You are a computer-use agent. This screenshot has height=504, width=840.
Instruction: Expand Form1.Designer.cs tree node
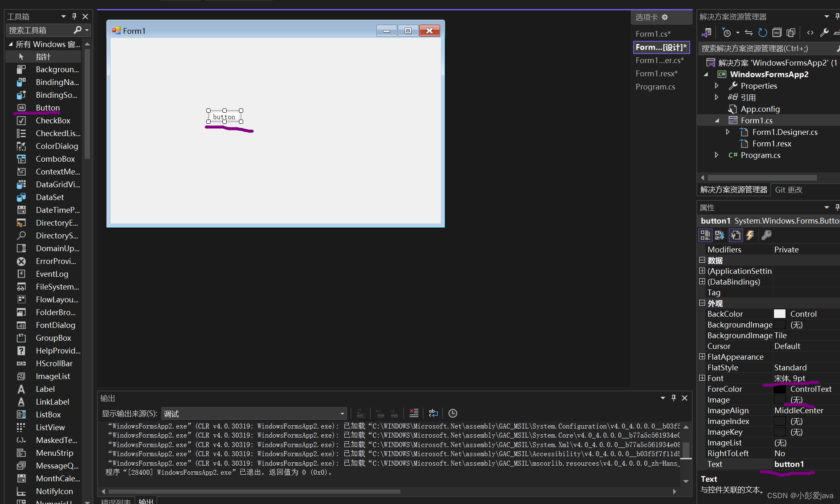[x=728, y=132]
